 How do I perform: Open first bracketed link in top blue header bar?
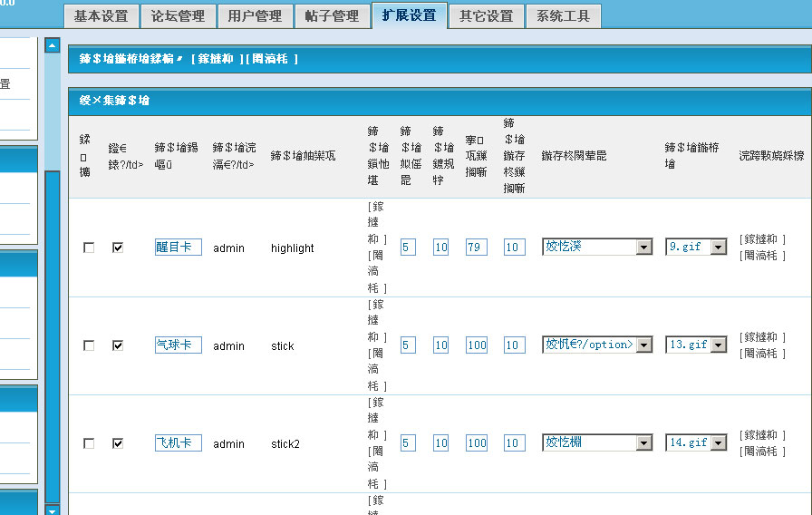pos(217,59)
